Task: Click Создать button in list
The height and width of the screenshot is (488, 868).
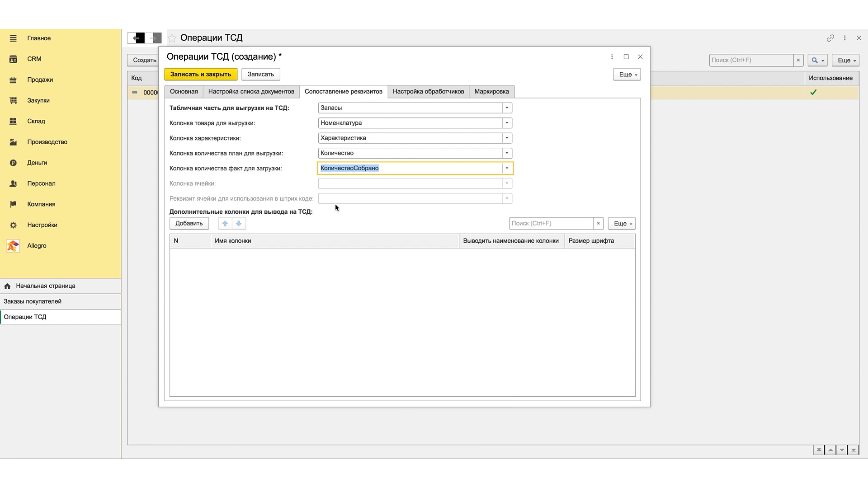Action: click(144, 60)
